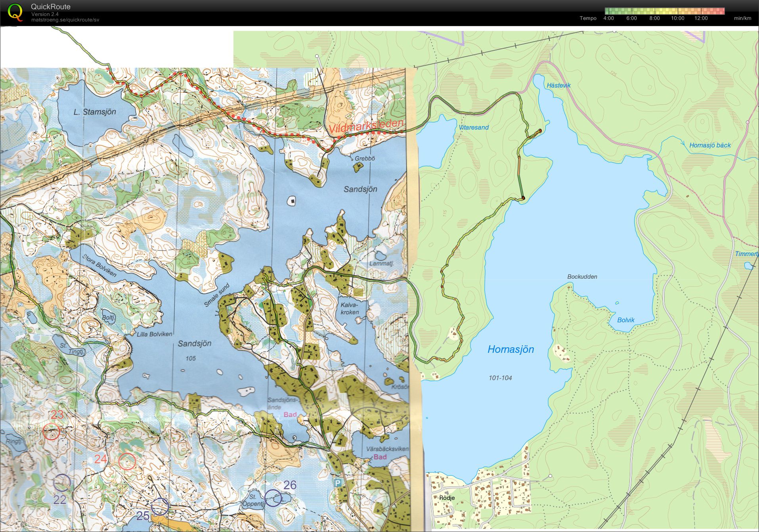Click the Hornasjö bäck stream label
This screenshot has height=532, width=759.
[710, 145]
